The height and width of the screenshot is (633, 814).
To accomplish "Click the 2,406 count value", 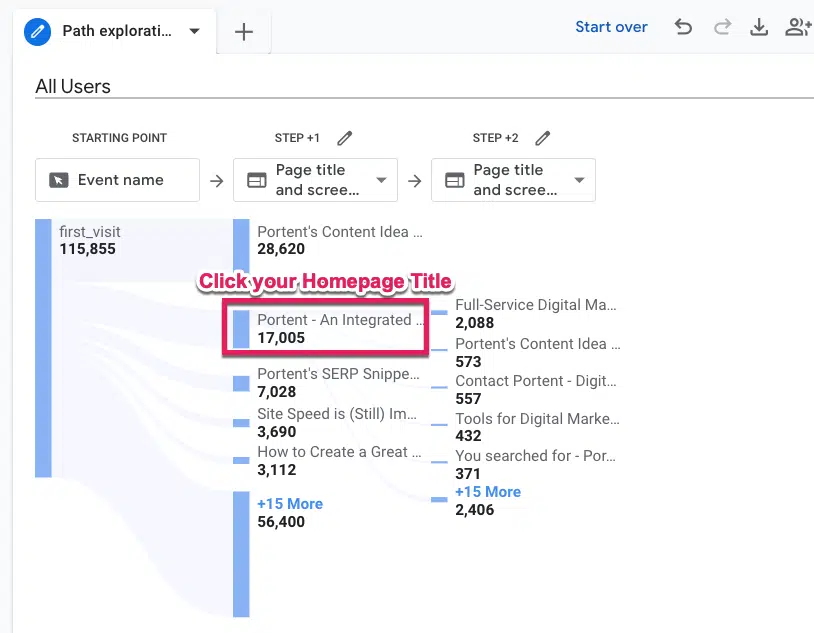I will click(x=474, y=510).
